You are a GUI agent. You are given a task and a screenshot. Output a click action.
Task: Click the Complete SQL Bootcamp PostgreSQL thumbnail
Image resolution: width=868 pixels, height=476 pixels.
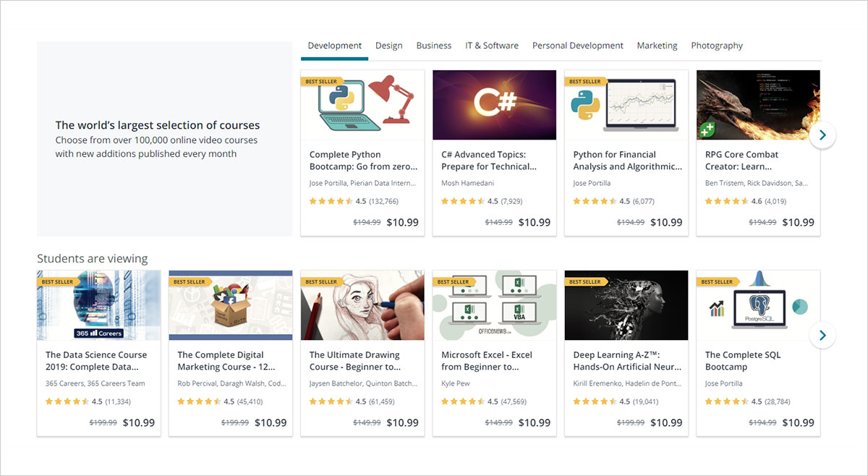click(758, 305)
